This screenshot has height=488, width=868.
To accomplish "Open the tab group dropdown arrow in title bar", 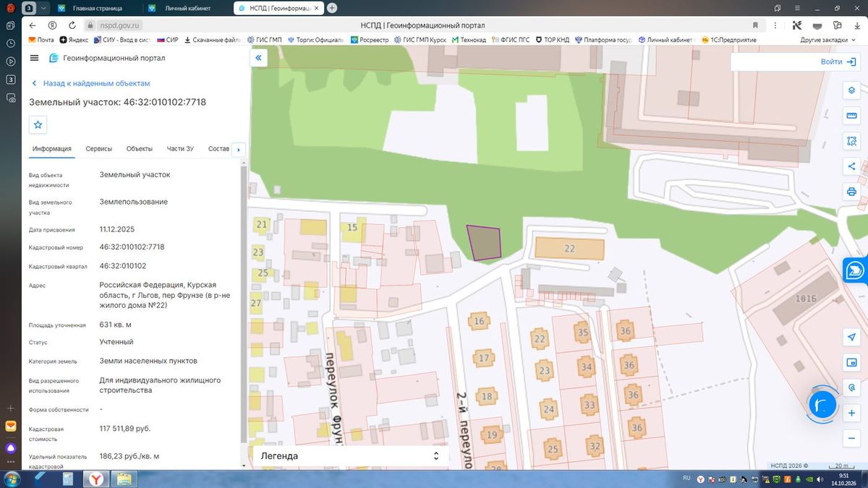I will (45, 8).
